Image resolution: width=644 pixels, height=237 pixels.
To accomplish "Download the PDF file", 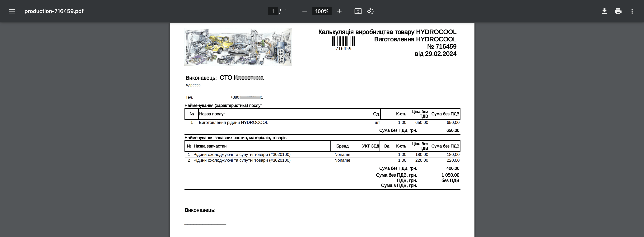I will tap(604, 11).
